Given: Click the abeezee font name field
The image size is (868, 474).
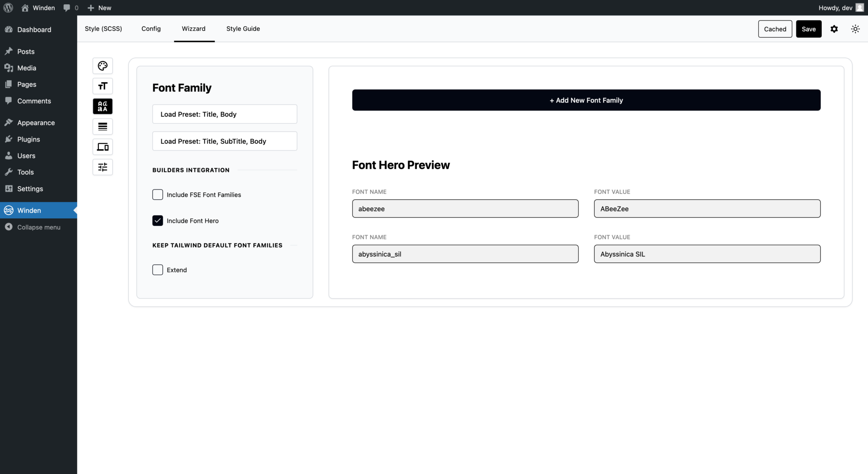Looking at the screenshot, I should (465, 209).
